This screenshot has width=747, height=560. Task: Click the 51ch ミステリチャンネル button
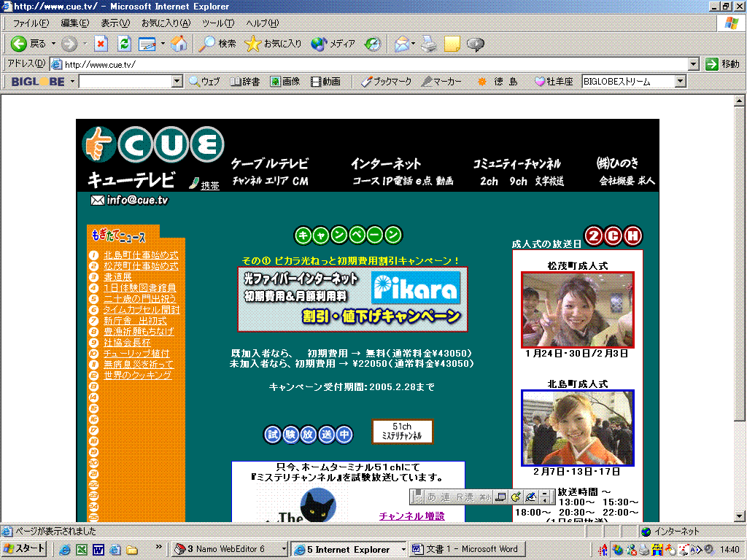coord(403,432)
